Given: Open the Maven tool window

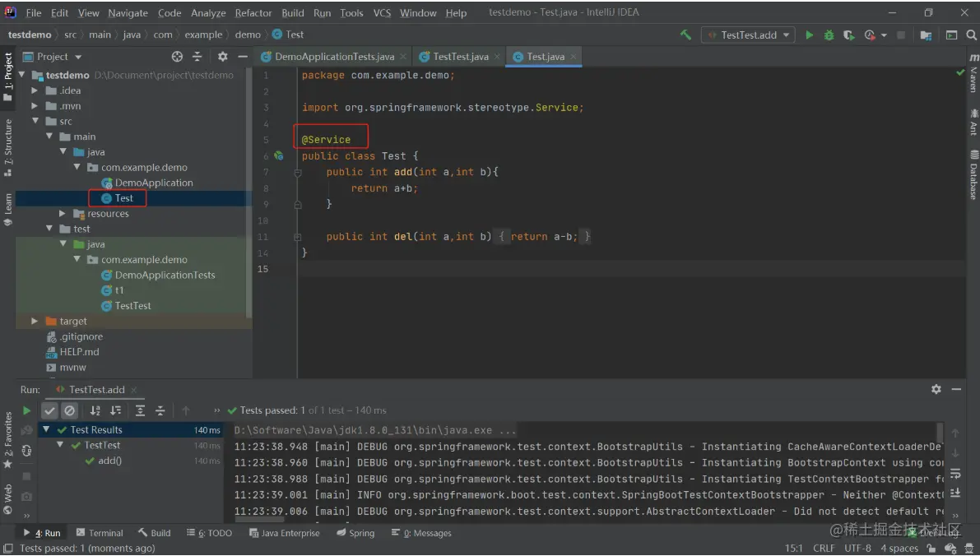Looking at the screenshot, I should pos(973,74).
